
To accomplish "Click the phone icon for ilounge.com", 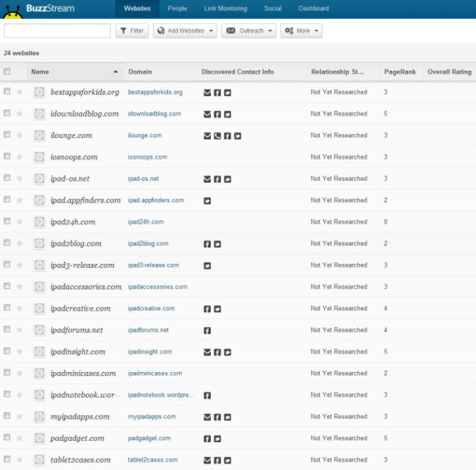I will tap(218, 136).
